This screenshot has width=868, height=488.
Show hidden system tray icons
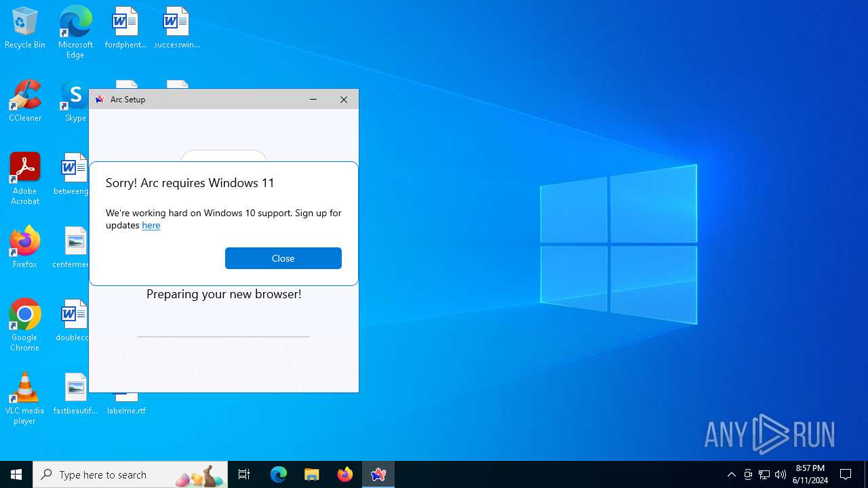pyautogui.click(x=731, y=474)
